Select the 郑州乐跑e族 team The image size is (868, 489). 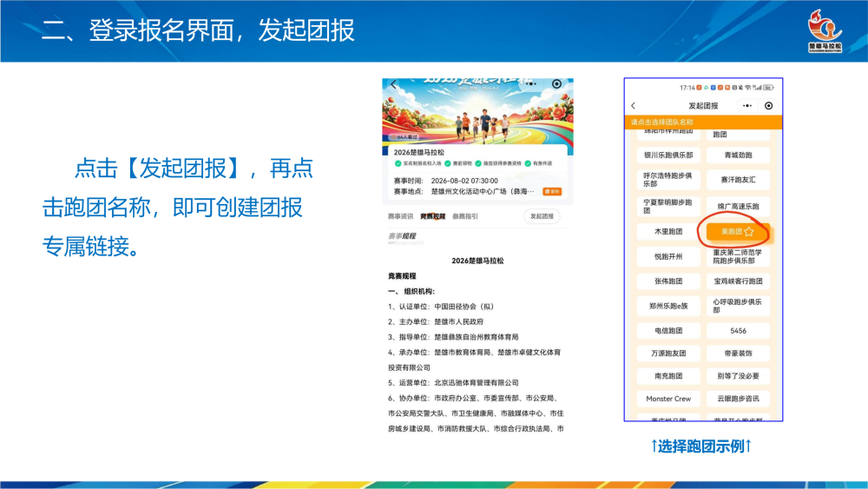tap(668, 306)
